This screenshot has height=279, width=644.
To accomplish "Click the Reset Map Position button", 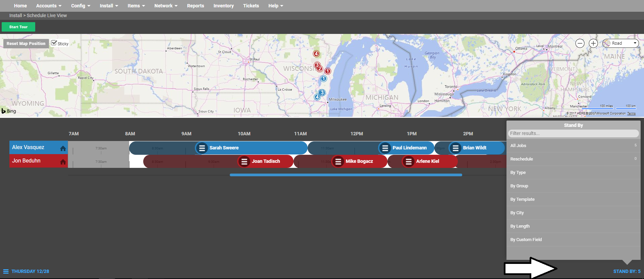I will [26, 44].
